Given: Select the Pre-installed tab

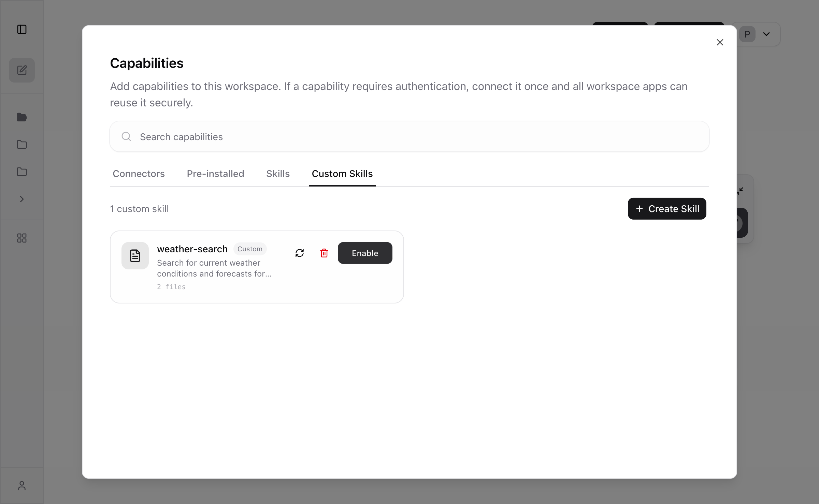Looking at the screenshot, I should pyautogui.click(x=215, y=174).
